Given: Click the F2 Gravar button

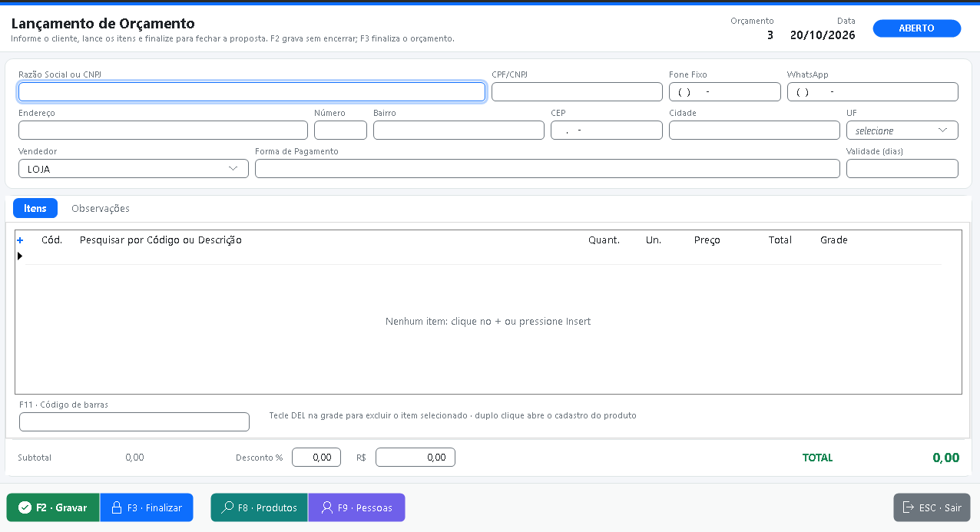Looking at the screenshot, I should [x=53, y=507].
